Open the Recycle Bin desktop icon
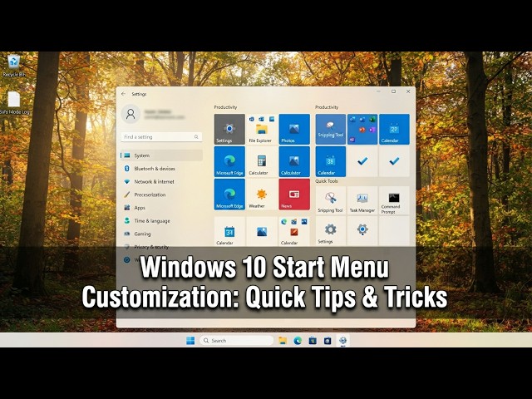This screenshot has width=532, height=399. click(13, 65)
